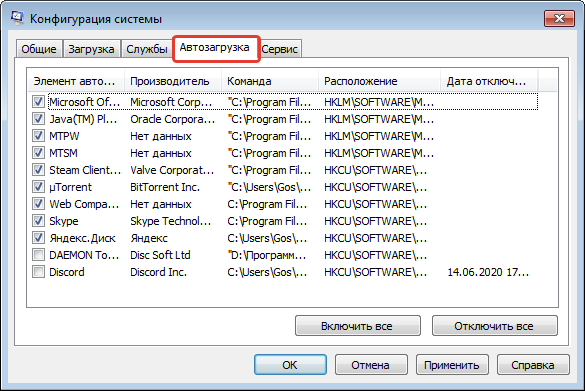Select the Oracle Corpora... manufacturer cell

pos(172,119)
